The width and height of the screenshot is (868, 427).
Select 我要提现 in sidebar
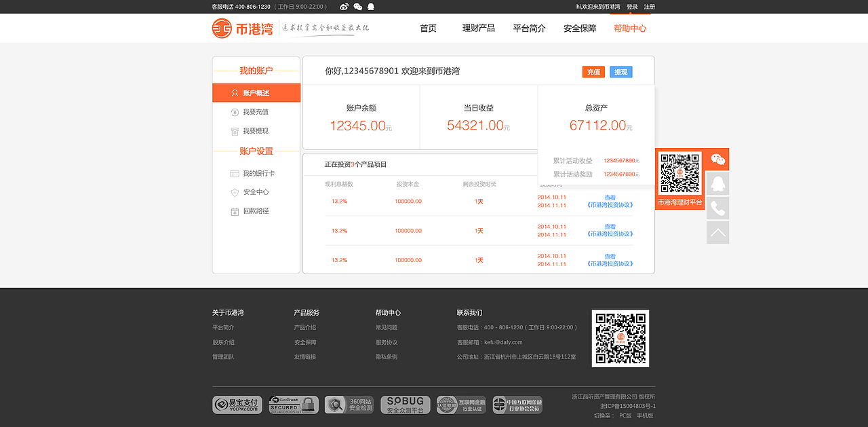tap(256, 131)
